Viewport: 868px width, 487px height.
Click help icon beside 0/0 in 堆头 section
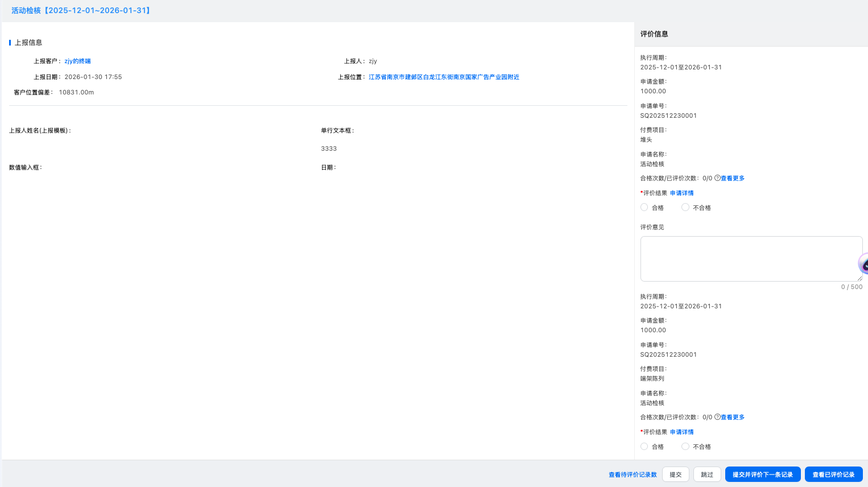pyautogui.click(x=717, y=178)
